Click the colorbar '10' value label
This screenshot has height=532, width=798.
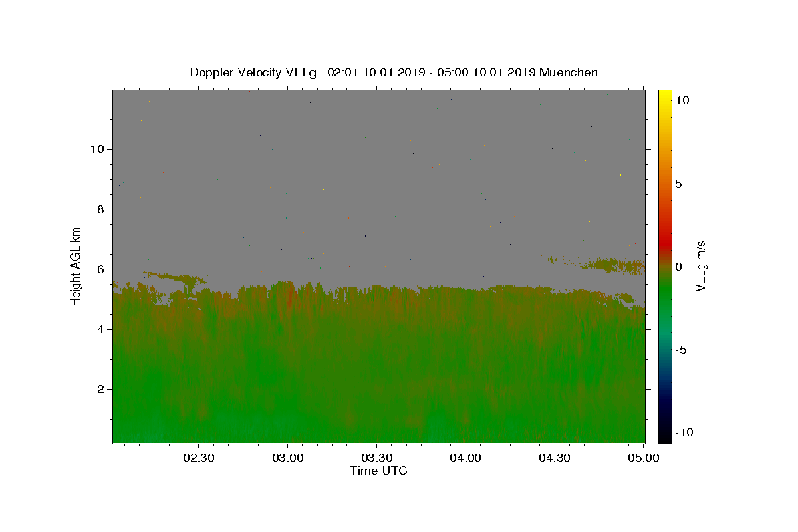click(682, 100)
